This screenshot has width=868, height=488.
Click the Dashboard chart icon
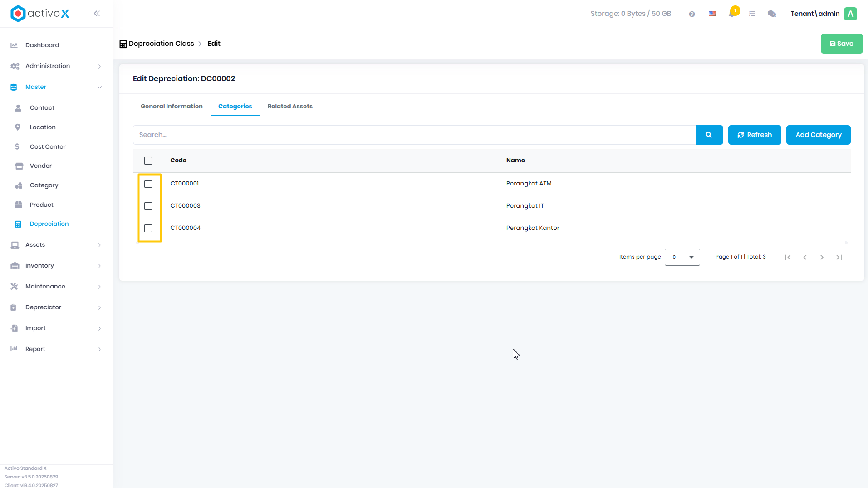(14, 45)
